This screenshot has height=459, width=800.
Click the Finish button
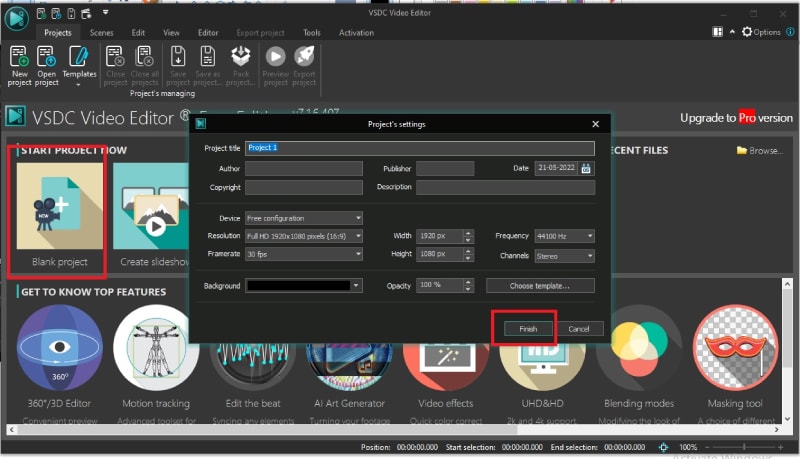click(528, 329)
